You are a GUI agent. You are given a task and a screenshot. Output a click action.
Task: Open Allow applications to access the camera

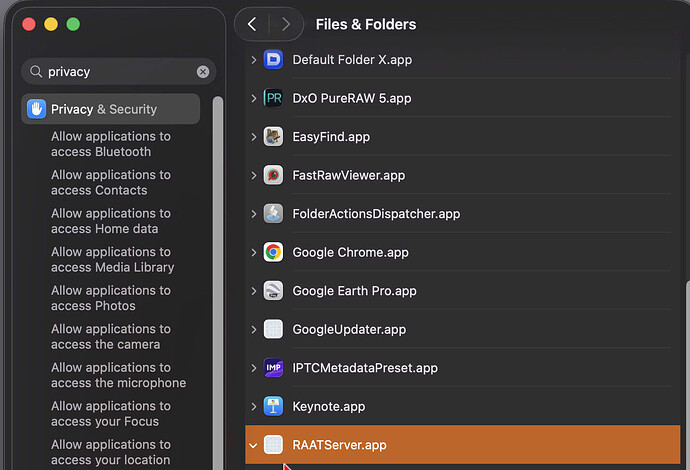(110, 336)
